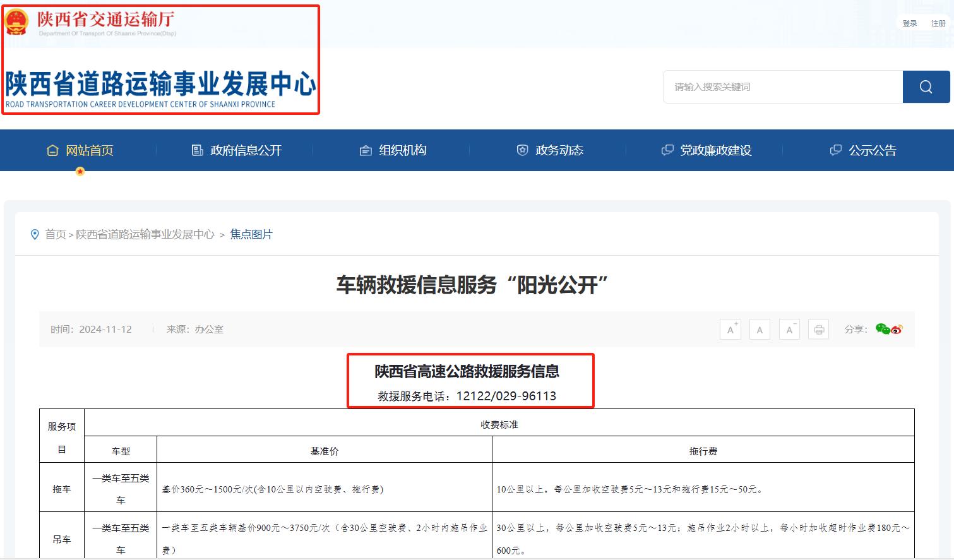
Task: Click the 陕西省交通运输厅 header logo text
Action: click(x=106, y=20)
